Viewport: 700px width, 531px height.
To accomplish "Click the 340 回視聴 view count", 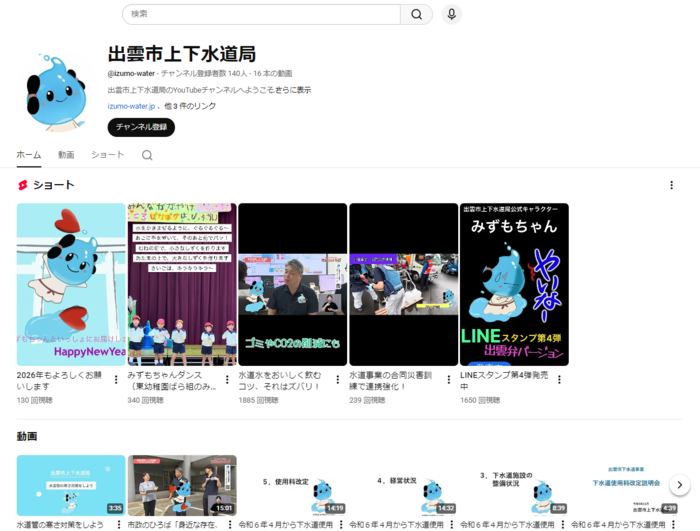I will click(x=146, y=400).
